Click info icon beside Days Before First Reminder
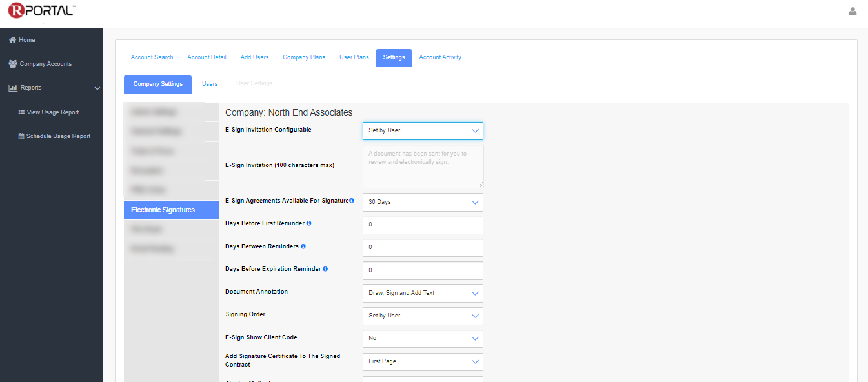 (309, 223)
